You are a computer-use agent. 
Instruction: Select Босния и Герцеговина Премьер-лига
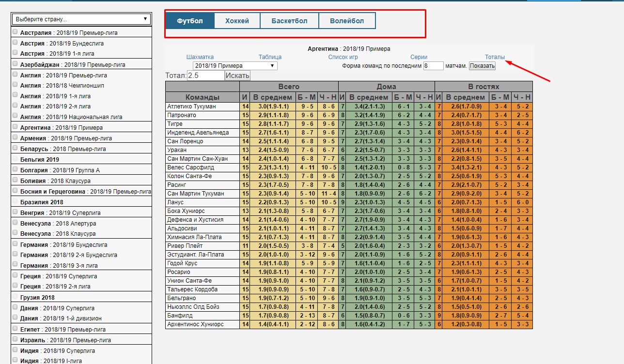click(86, 192)
